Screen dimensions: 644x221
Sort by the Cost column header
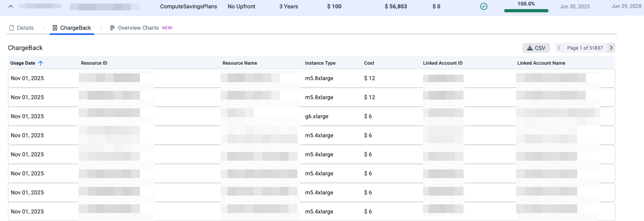[x=369, y=63]
